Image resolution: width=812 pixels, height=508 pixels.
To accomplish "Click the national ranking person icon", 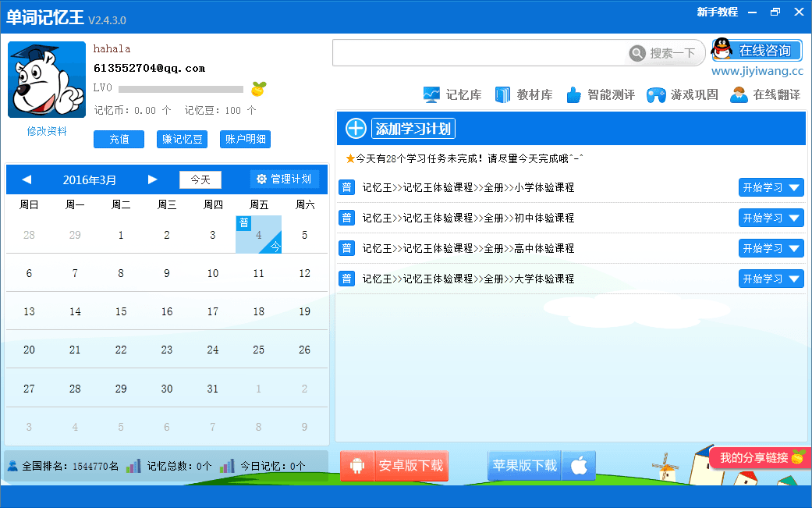I will click(x=12, y=466).
